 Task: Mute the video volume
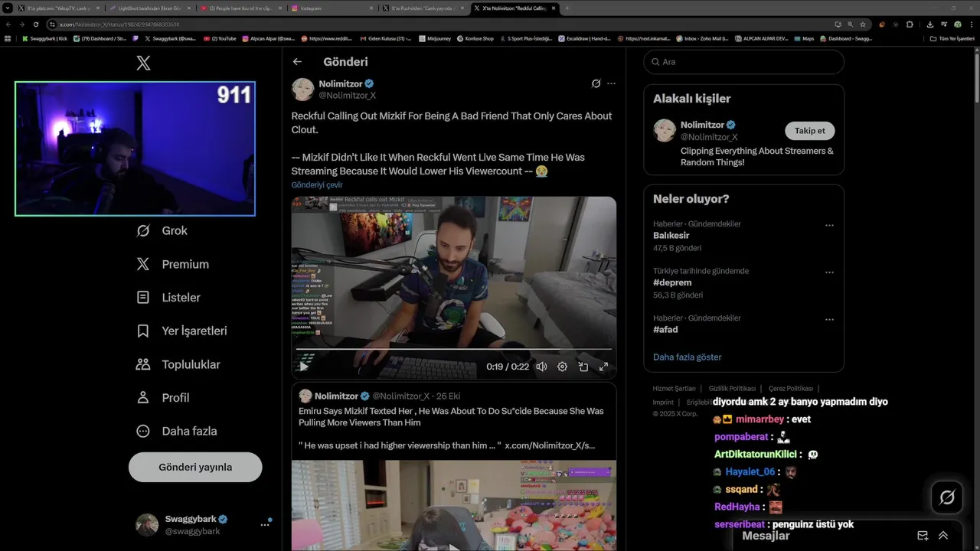tap(541, 367)
